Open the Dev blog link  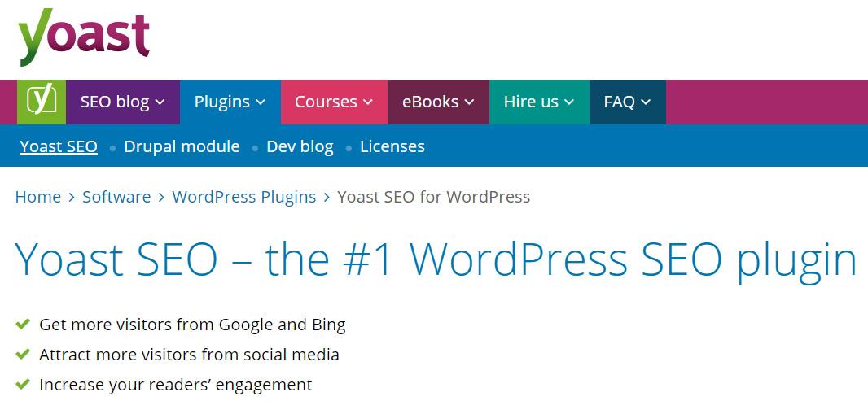click(300, 146)
